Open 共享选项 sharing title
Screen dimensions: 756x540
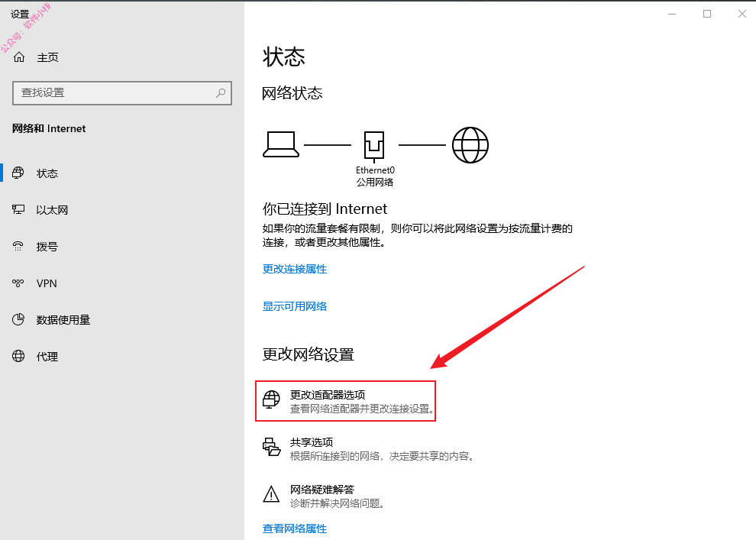pos(312,442)
